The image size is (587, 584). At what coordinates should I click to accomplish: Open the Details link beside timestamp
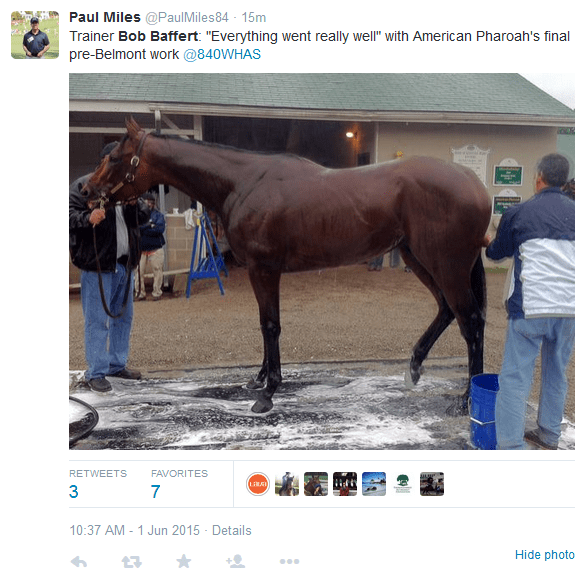[231, 530]
